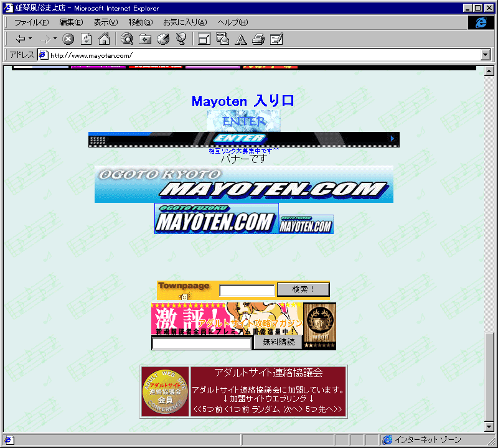Click the large OGOTO KYOTO MAYOTEN.COM banner
Image resolution: width=498 pixels, height=448 pixels.
pyautogui.click(x=243, y=184)
